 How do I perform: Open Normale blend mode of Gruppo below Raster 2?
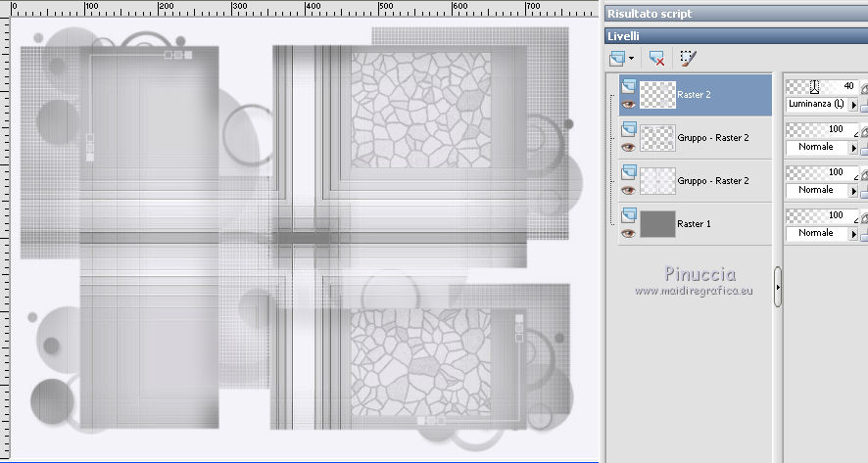click(853, 148)
